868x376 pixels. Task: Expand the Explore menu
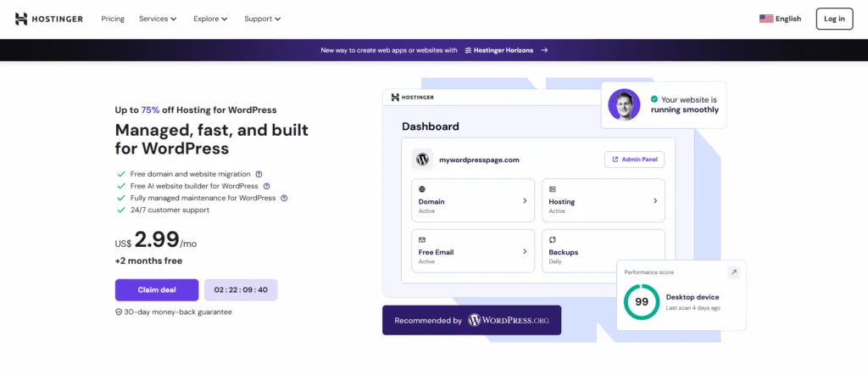[x=210, y=19]
